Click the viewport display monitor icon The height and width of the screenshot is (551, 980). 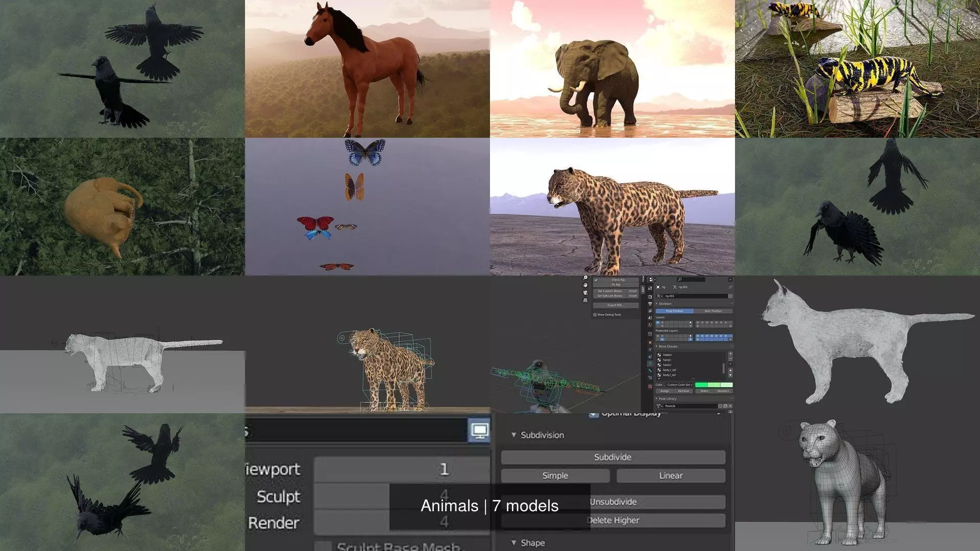tap(479, 431)
